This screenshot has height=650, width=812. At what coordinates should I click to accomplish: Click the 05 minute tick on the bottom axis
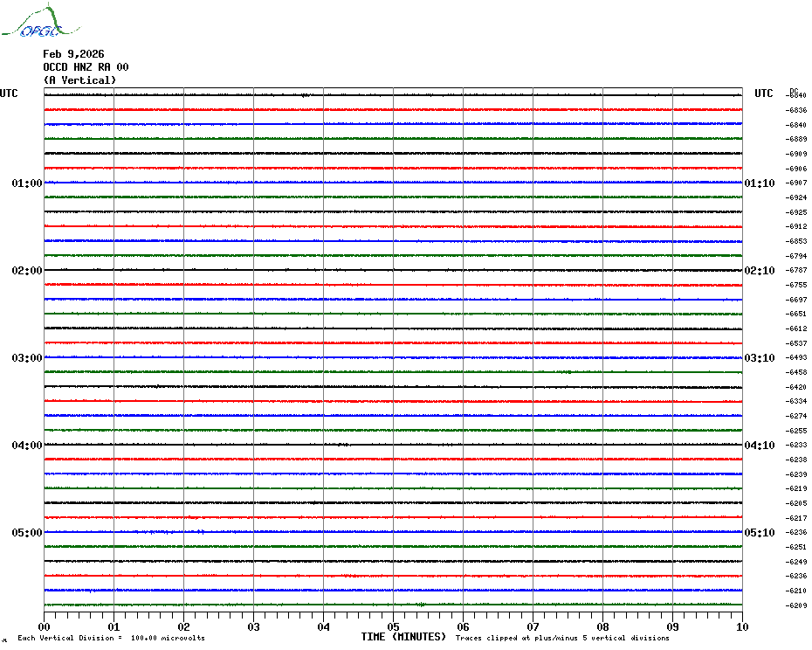(393, 626)
